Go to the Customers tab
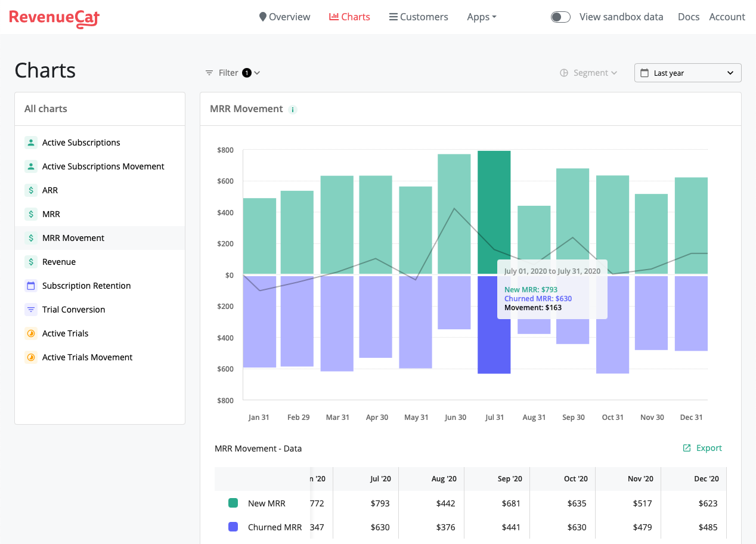The height and width of the screenshot is (544, 756). coord(419,17)
